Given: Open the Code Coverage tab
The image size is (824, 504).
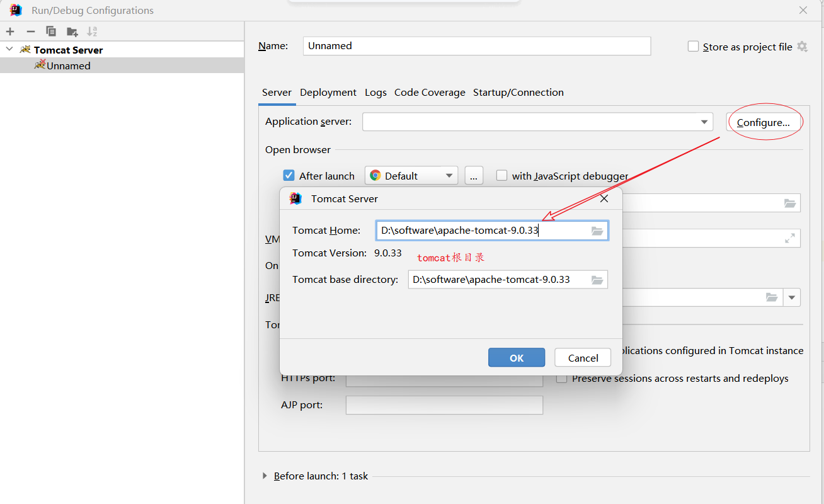Looking at the screenshot, I should tap(430, 93).
